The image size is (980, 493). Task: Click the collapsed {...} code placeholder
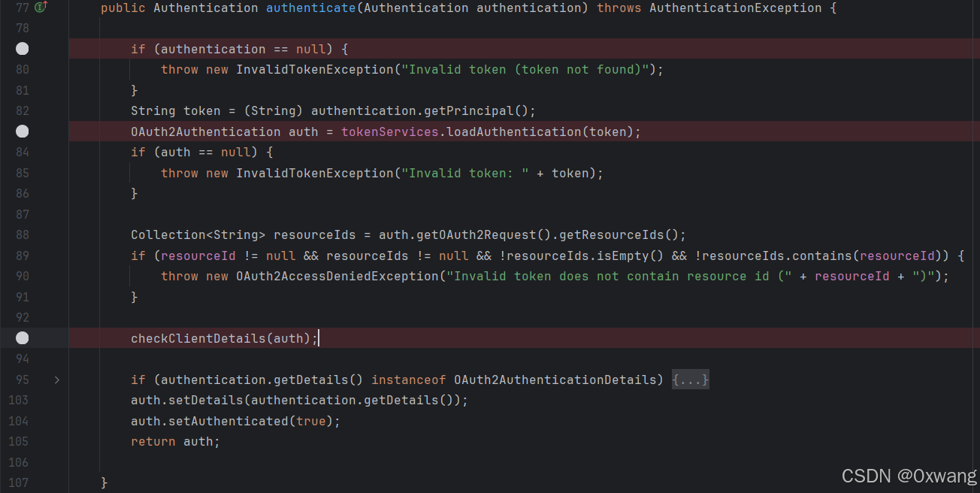[691, 380]
